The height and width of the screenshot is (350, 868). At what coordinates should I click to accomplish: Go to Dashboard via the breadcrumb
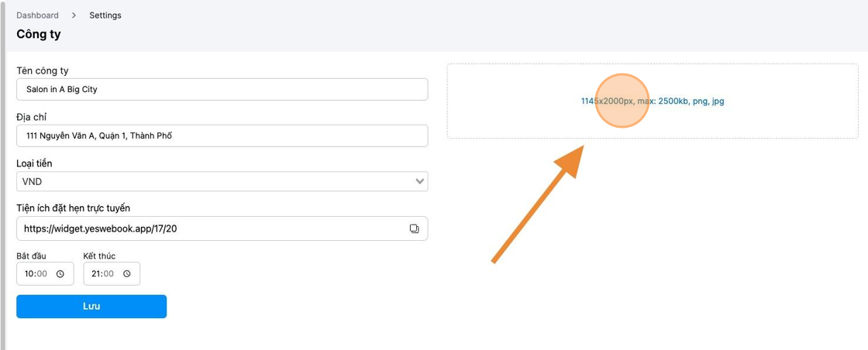pyautogui.click(x=38, y=15)
